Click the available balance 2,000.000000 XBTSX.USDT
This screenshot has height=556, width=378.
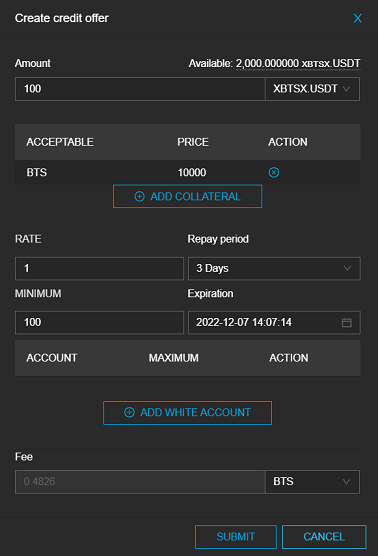[x=298, y=63]
